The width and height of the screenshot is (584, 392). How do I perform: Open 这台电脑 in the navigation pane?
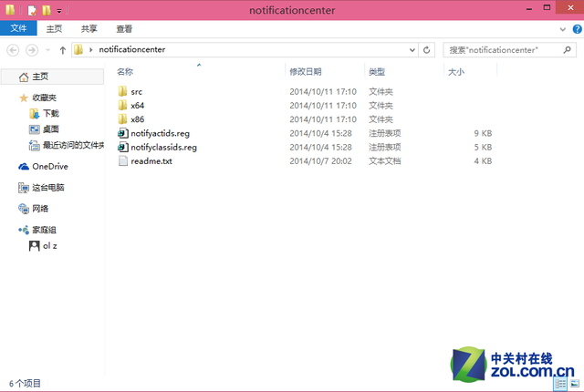point(48,188)
